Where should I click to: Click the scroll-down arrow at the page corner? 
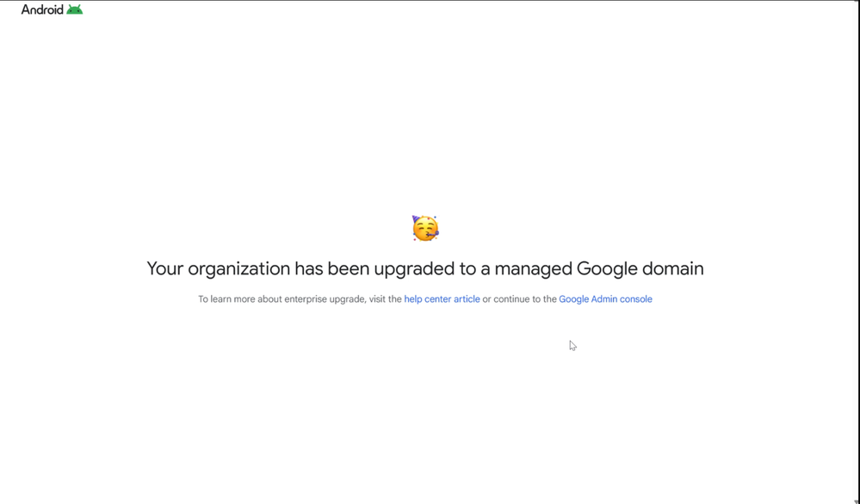[856, 501]
